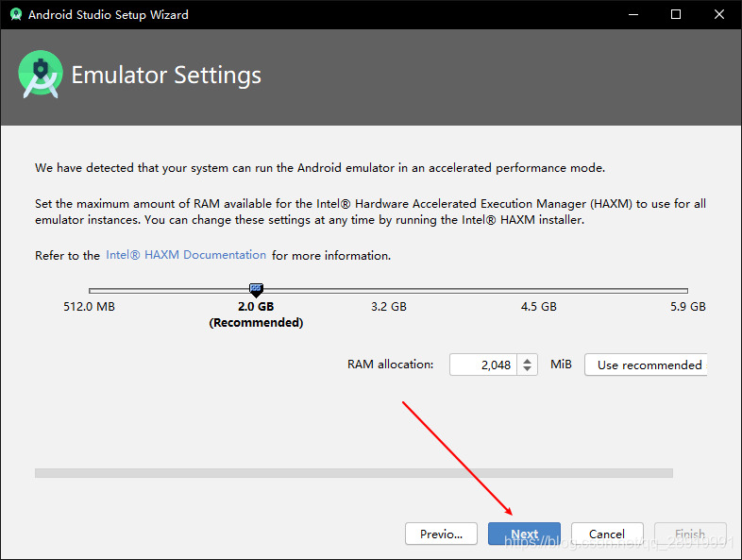
Task: Increase RAM allocation with the up arrow
Action: (527, 360)
